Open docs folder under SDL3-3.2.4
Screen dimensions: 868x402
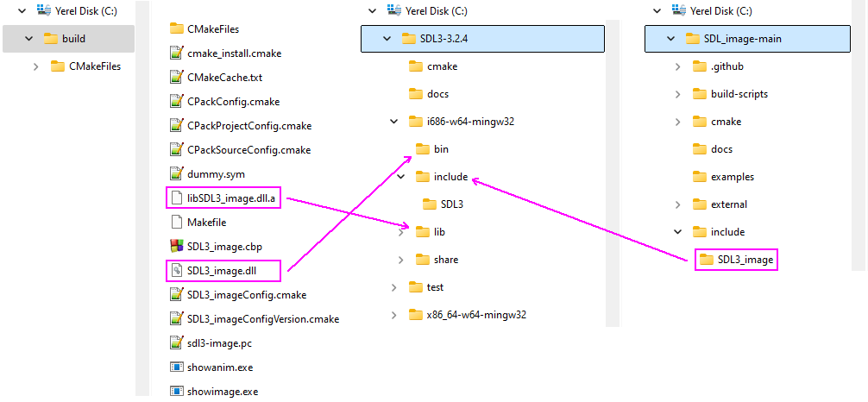point(429,94)
